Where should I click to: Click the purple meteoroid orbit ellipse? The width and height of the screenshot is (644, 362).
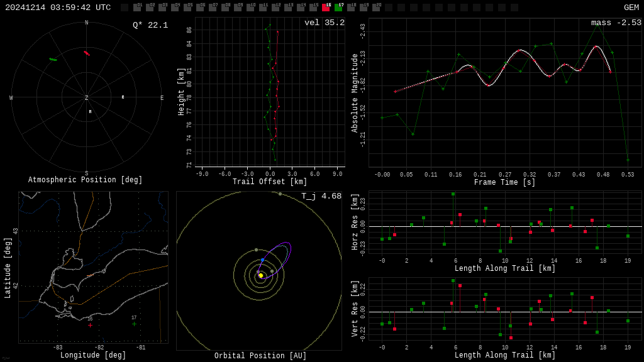275,261
